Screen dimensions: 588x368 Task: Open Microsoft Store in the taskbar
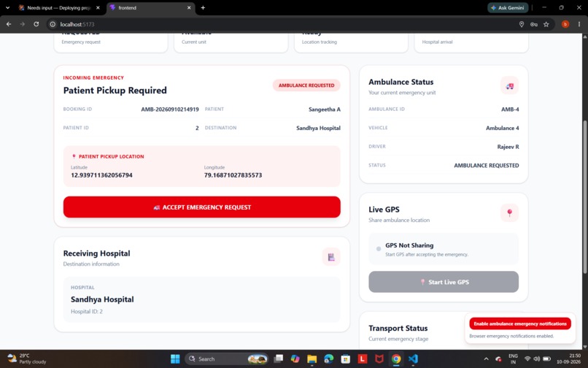(346, 359)
